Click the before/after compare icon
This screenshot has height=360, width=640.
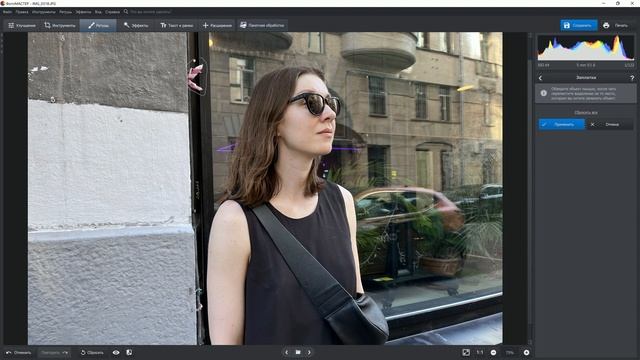(x=129, y=352)
